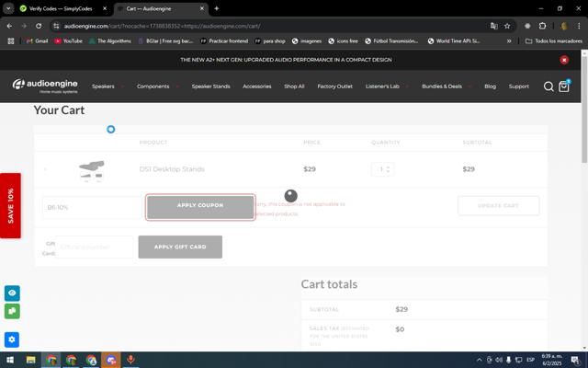The height and width of the screenshot is (368, 588).
Task: Show more bookmarks with the double chevron
Action: (x=509, y=40)
